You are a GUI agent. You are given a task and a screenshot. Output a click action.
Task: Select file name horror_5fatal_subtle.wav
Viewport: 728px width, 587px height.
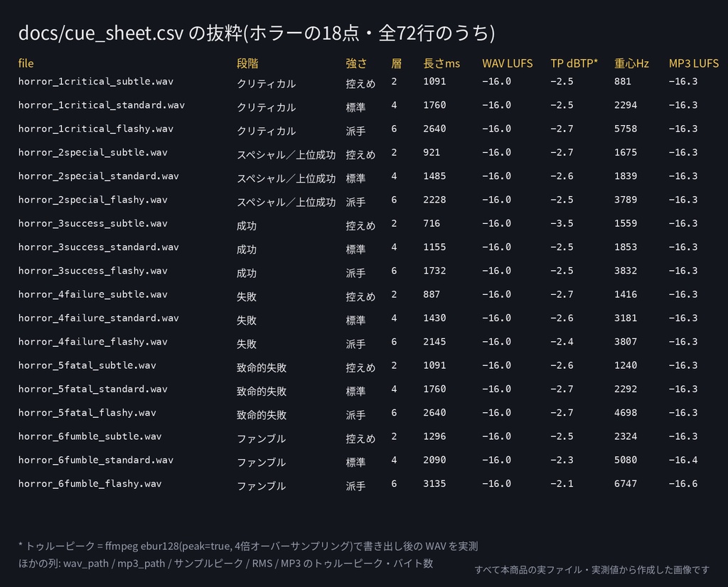point(87,365)
